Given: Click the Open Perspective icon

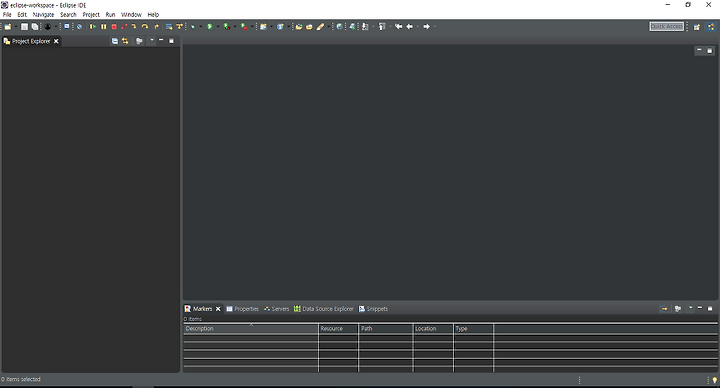Looking at the screenshot, I should point(697,27).
